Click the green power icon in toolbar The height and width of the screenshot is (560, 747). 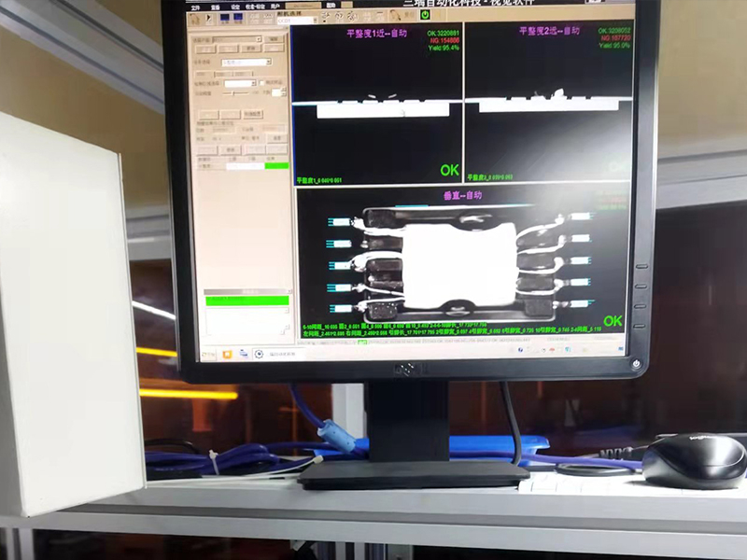tap(425, 15)
